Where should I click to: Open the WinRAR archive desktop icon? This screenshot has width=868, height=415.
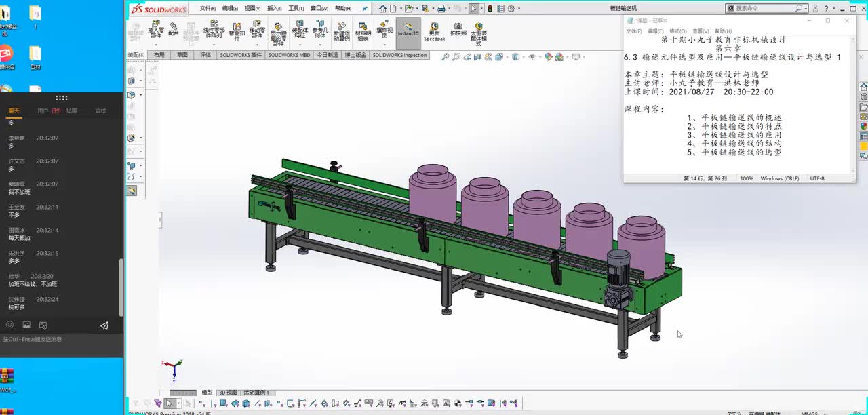pos(7,380)
